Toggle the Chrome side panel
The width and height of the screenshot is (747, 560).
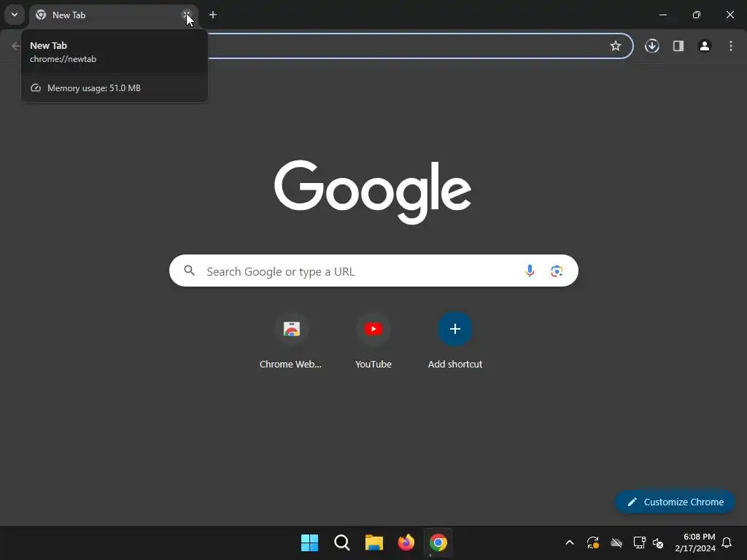(x=678, y=46)
